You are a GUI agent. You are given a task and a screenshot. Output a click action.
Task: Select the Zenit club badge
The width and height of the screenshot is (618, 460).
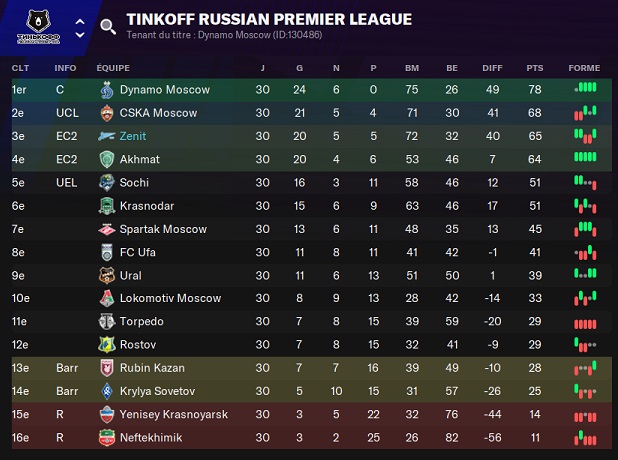107,136
